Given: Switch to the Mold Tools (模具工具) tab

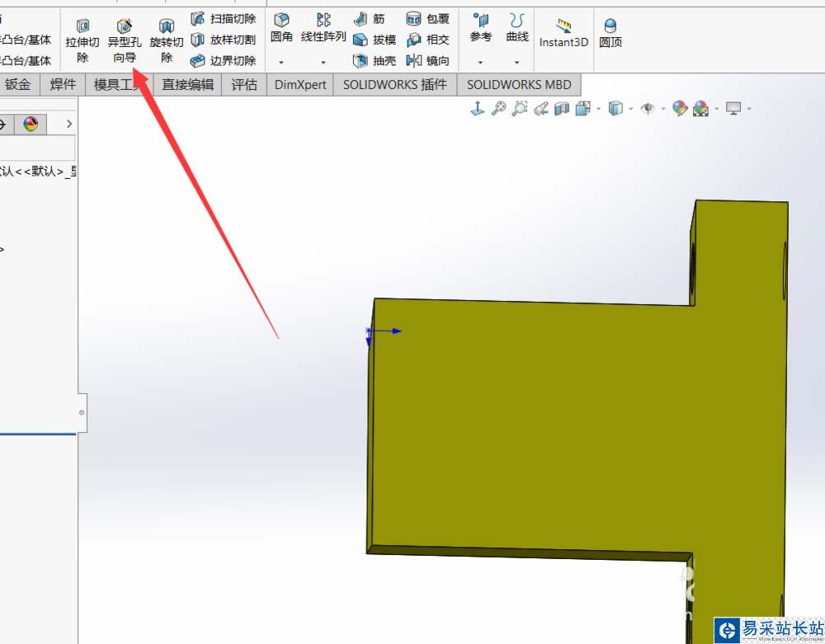Looking at the screenshot, I should coord(120,85).
